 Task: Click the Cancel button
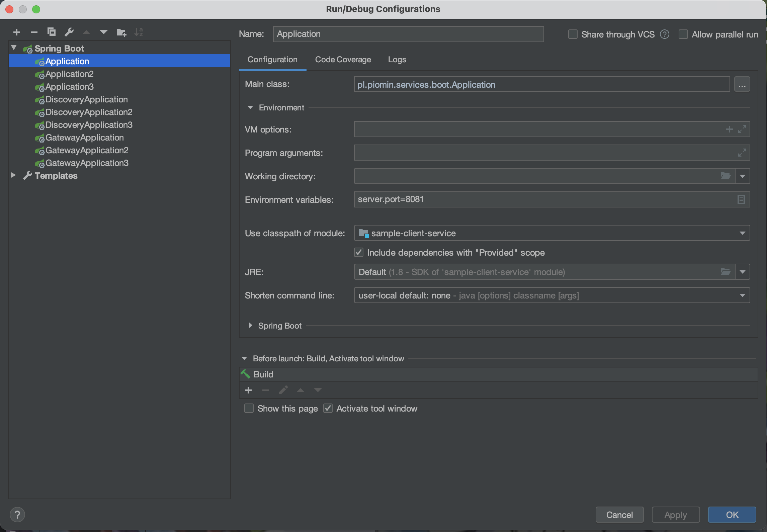coord(619,515)
